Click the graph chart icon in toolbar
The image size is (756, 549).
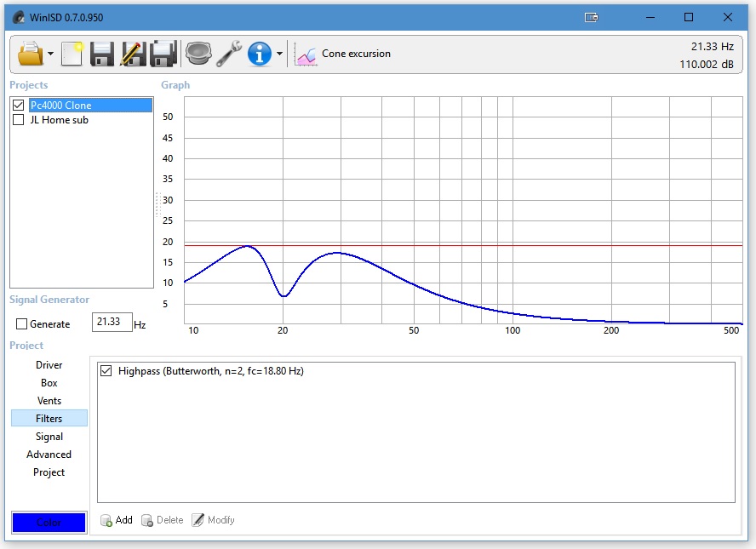[x=306, y=54]
